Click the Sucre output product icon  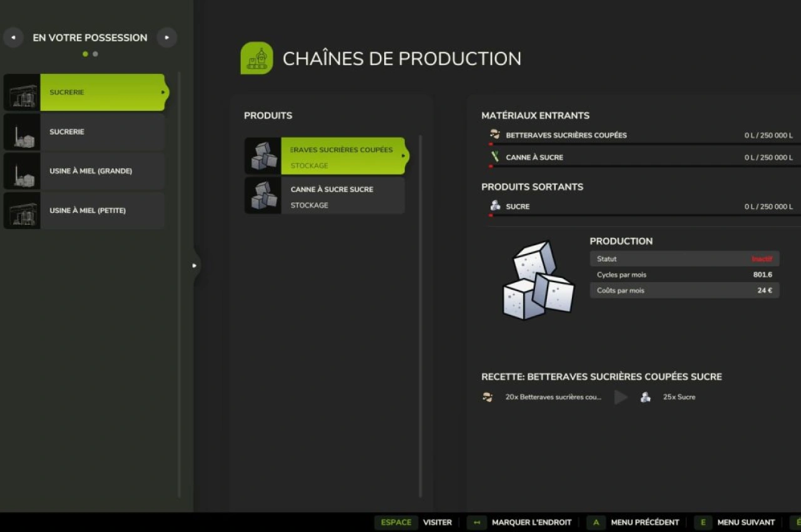(495, 206)
